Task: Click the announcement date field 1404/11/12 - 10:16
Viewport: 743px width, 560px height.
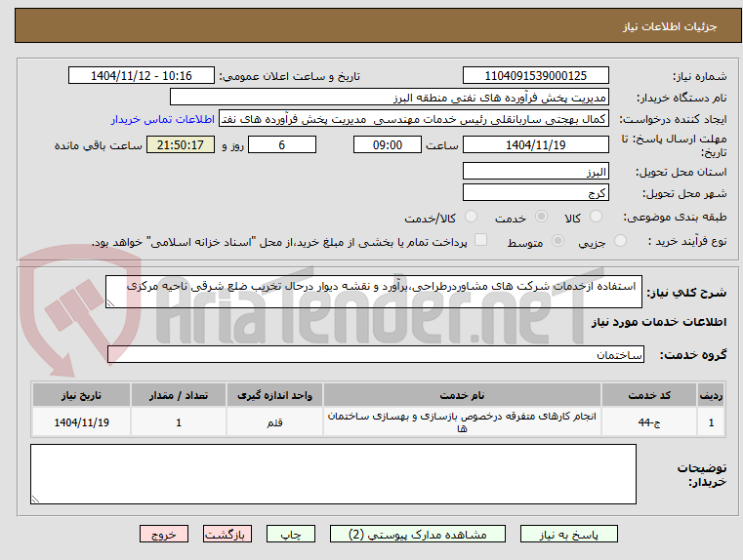Action: (142, 76)
